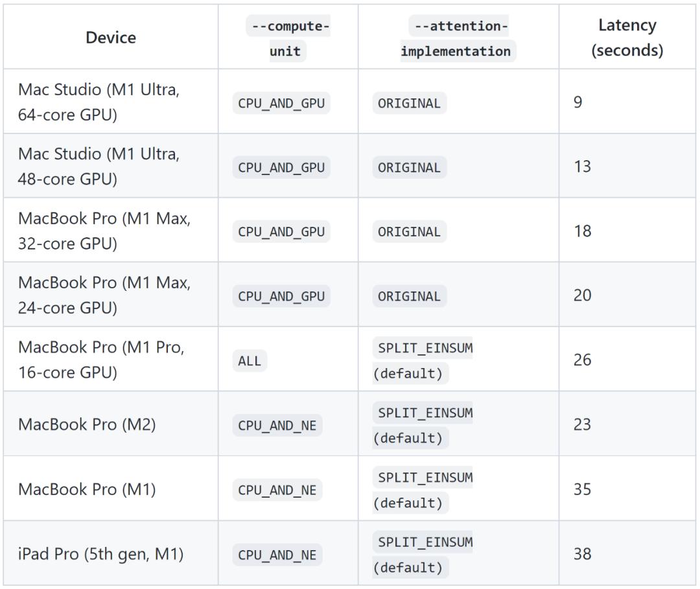Click the Latency (seconds) header
The image size is (700, 589).
[627, 38]
